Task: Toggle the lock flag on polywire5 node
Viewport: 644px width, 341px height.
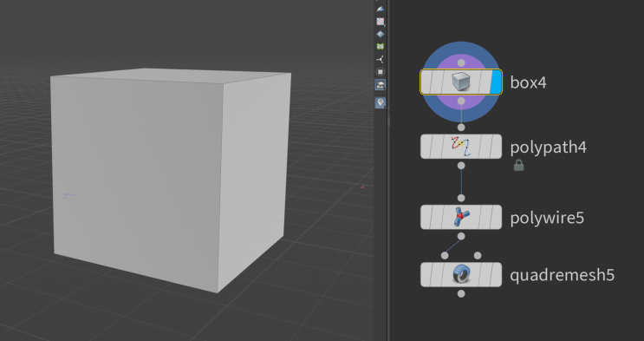Action: pyautogui.click(x=437, y=217)
